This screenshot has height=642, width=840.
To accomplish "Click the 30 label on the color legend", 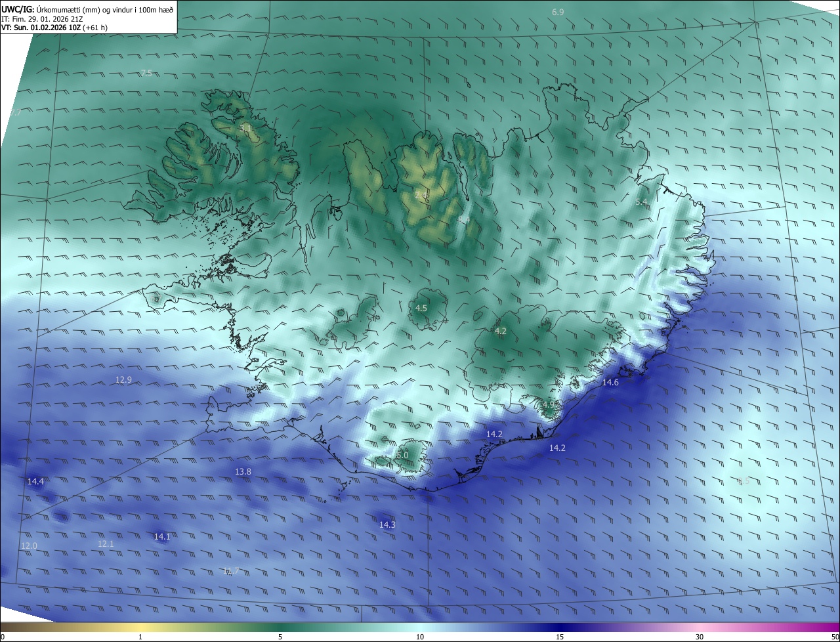I will tap(700, 637).
